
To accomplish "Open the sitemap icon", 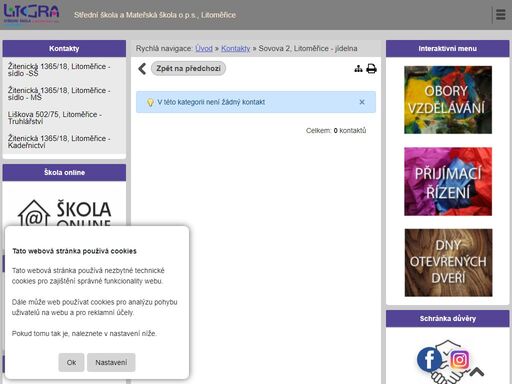I will coord(358,69).
